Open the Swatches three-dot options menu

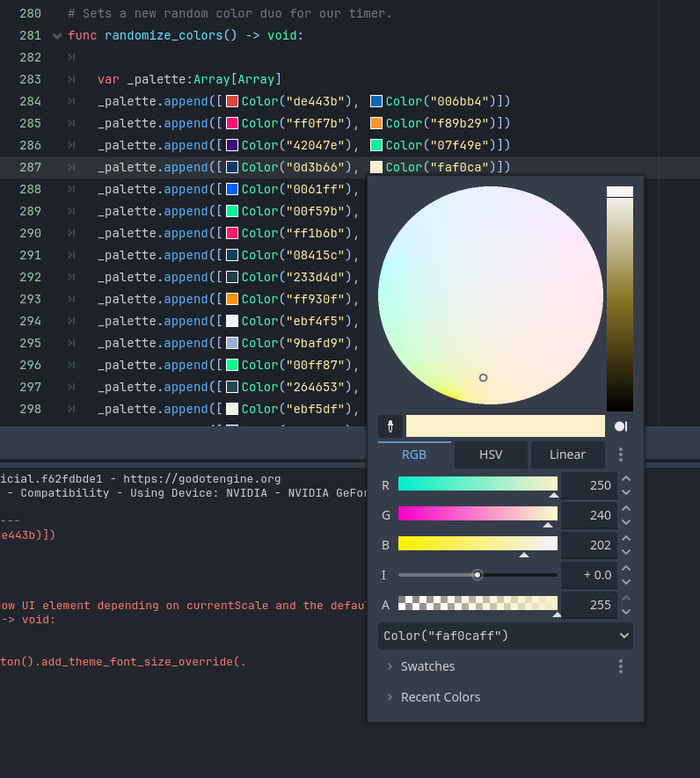(x=621, y=666)
